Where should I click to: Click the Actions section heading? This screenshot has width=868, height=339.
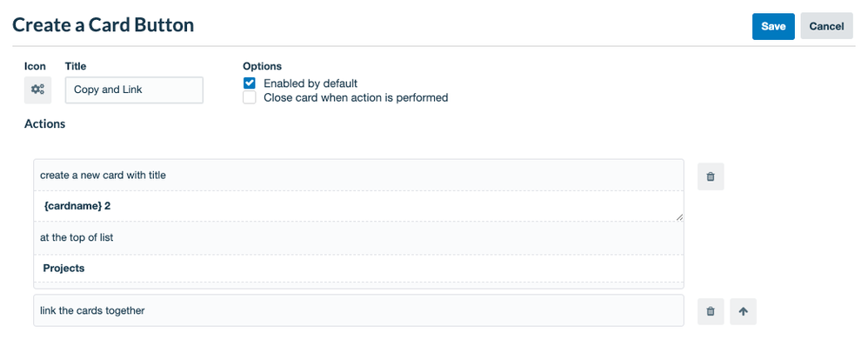click(x=45, y=124)
